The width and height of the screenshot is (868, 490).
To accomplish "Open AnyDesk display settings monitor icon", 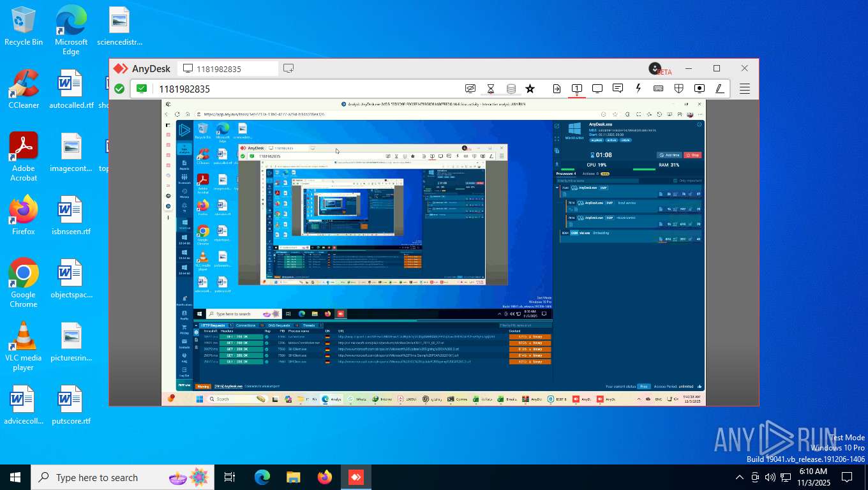I will tap(597, 89).
